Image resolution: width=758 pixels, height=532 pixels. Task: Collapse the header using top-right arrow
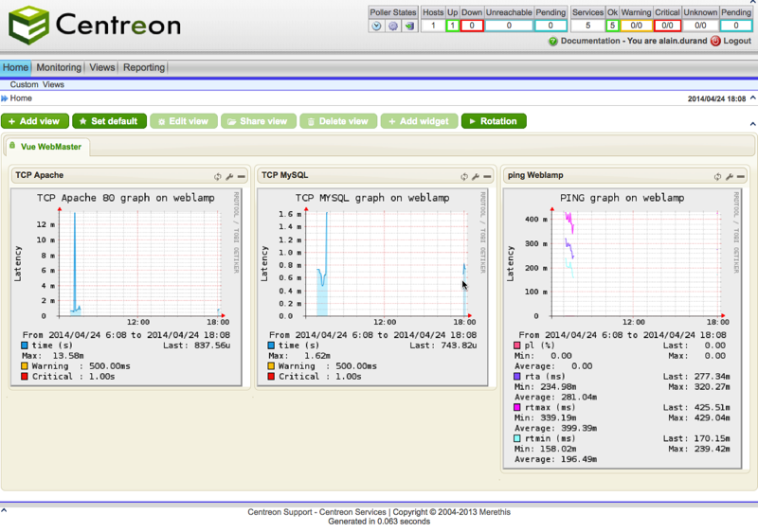click(x=753, y=98)
